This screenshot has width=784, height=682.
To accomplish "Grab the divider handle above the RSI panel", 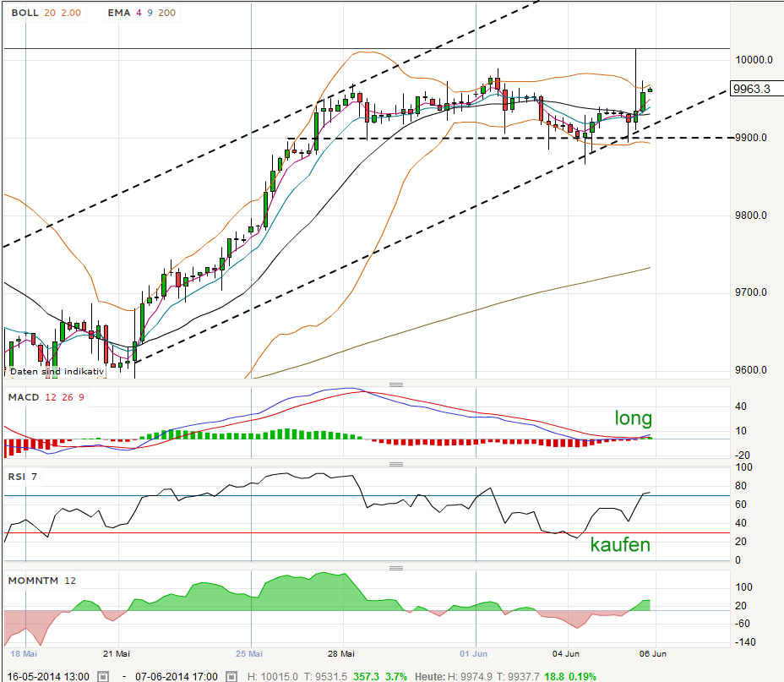I will click(396, 464).
